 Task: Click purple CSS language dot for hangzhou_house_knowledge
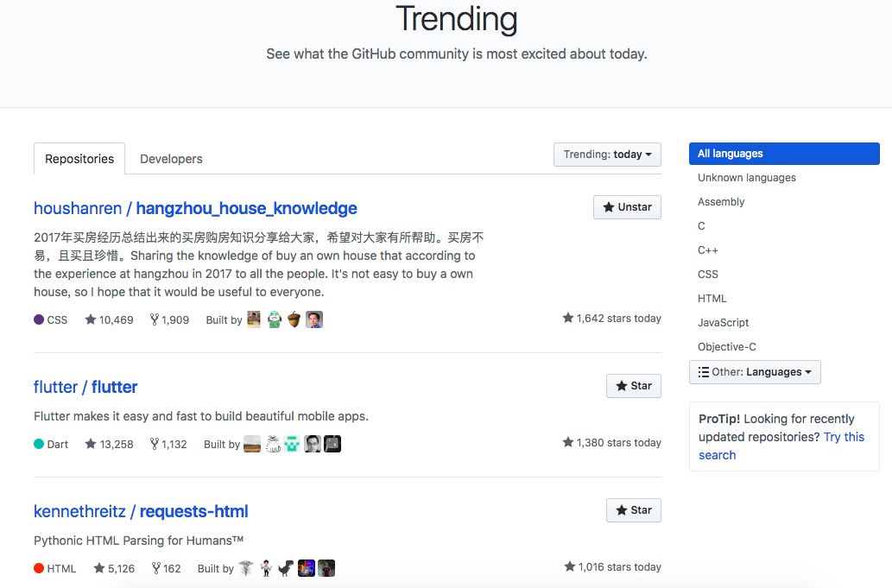(39, 319)
